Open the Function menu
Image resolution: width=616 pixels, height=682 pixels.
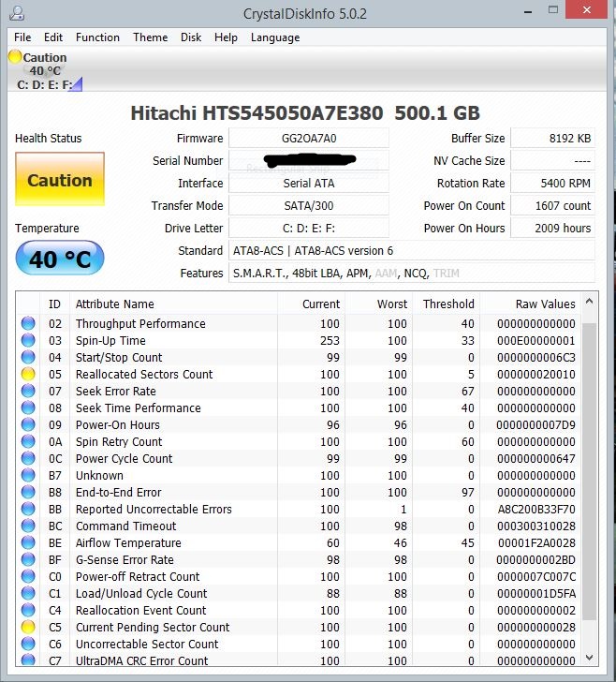97,37
